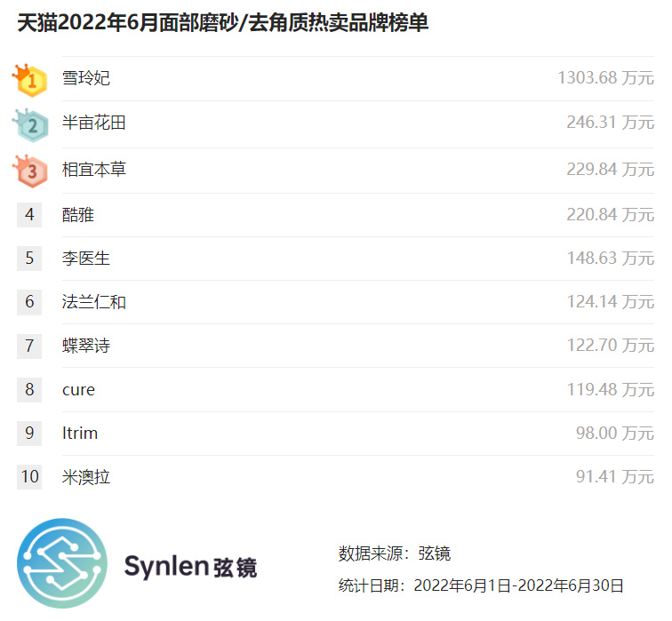Viewport: 672px width, 621px height.
Task: Select brand name 半亩花田
Action: [x=94, y=123]
